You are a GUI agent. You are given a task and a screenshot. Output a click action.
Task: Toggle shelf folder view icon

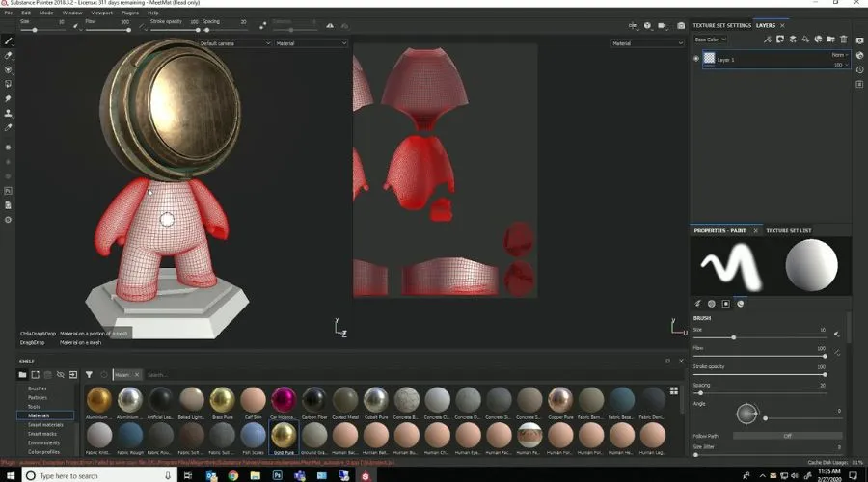22,375
